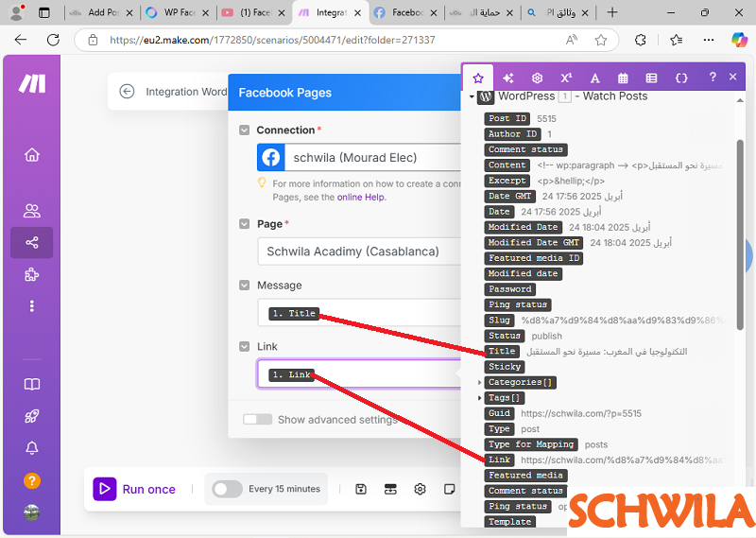Select the Content variable pill
Viewport: 756px width, 538px height.
(507, 165)
